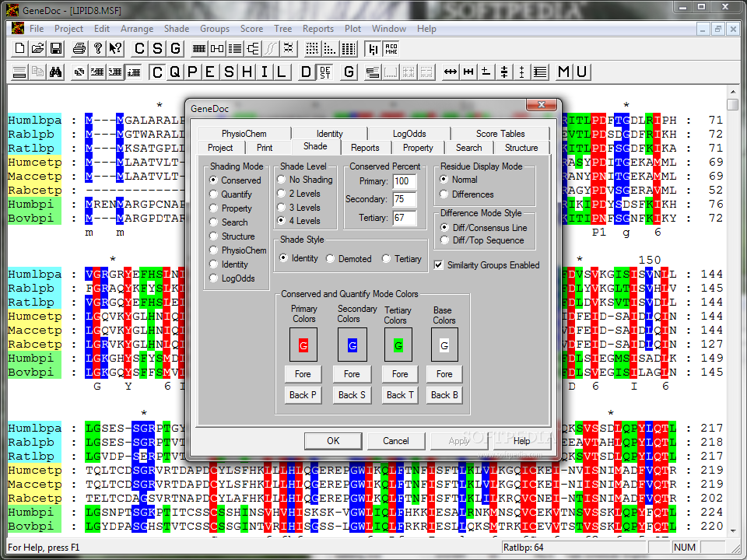Click the plus-minus toolbar icon

486,72
